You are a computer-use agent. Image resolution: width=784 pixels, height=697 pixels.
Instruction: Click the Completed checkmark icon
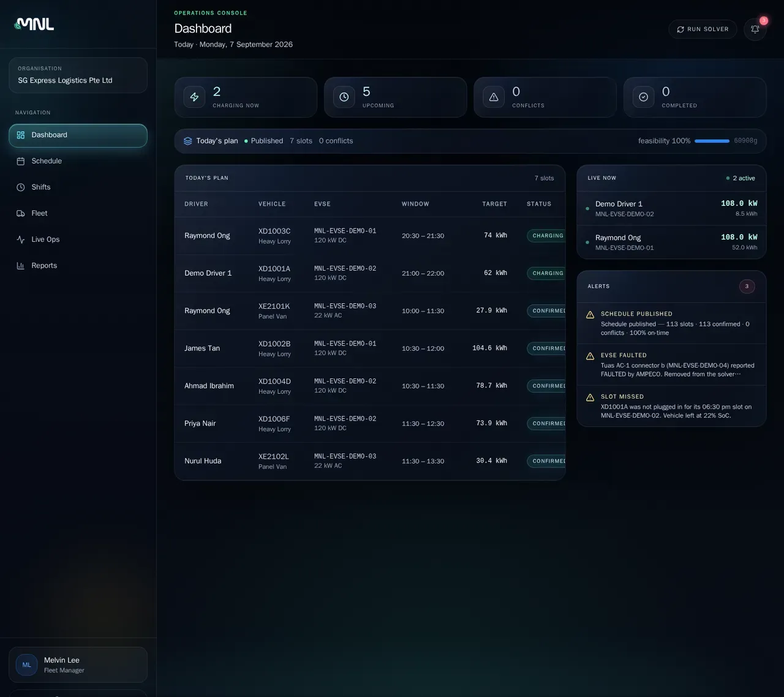coord(644,97)
